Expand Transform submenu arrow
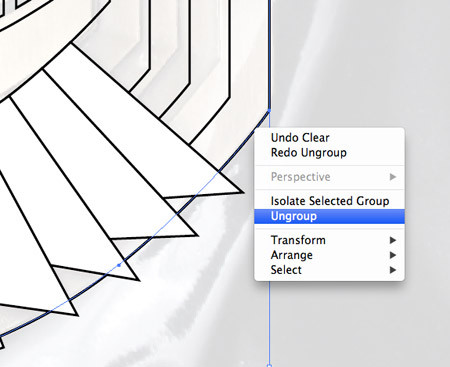This screenshot has width=450, height=367. click(393, 240)
